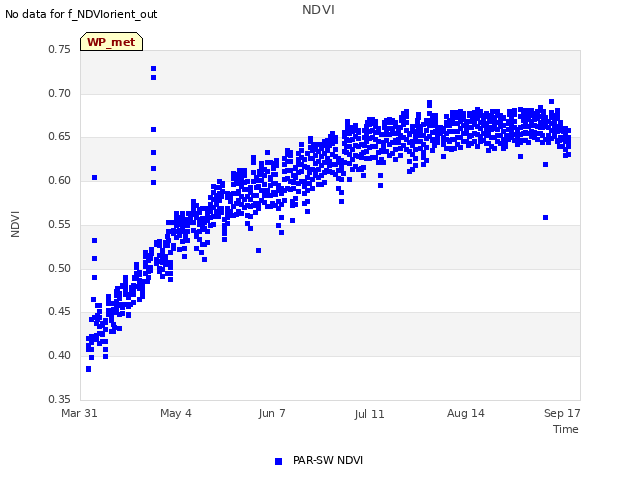The image size is (640, 480).
Task: Click the 0.50 y-axis tick label
Action: pyautogui.click(x=59, y=269)
